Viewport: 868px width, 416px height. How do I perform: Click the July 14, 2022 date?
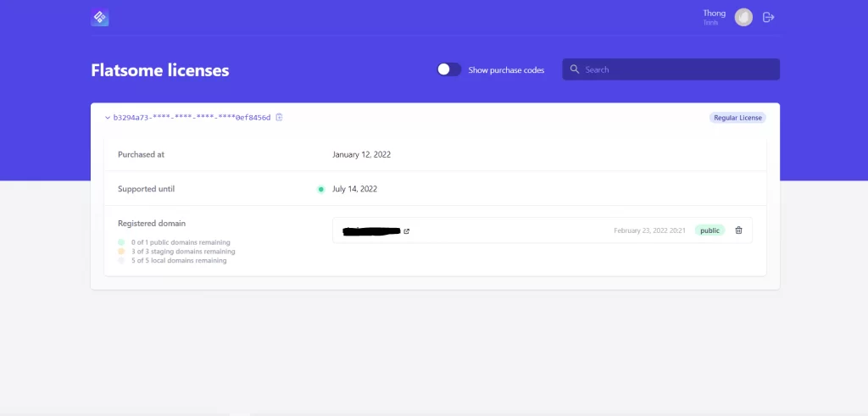[x=355, y=189]
